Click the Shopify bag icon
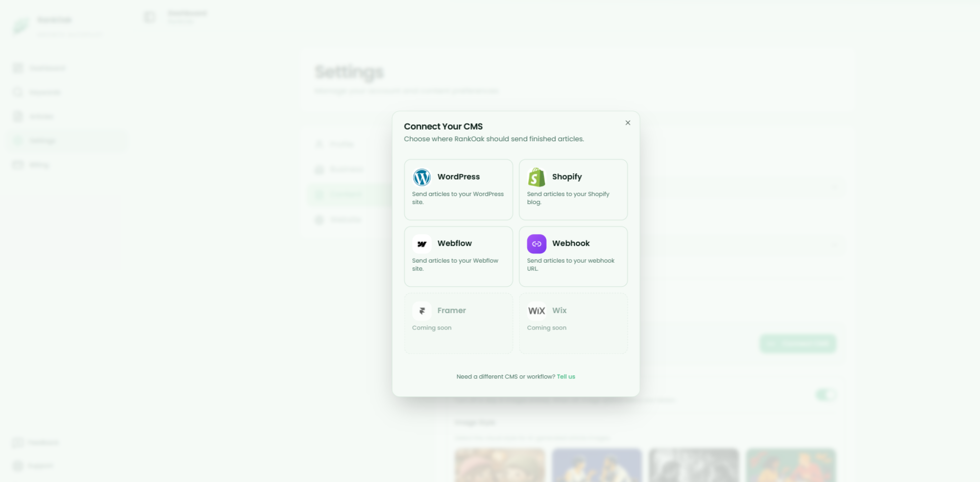The height and width of the screenshot is (482, 980). [x=536, y=177]
